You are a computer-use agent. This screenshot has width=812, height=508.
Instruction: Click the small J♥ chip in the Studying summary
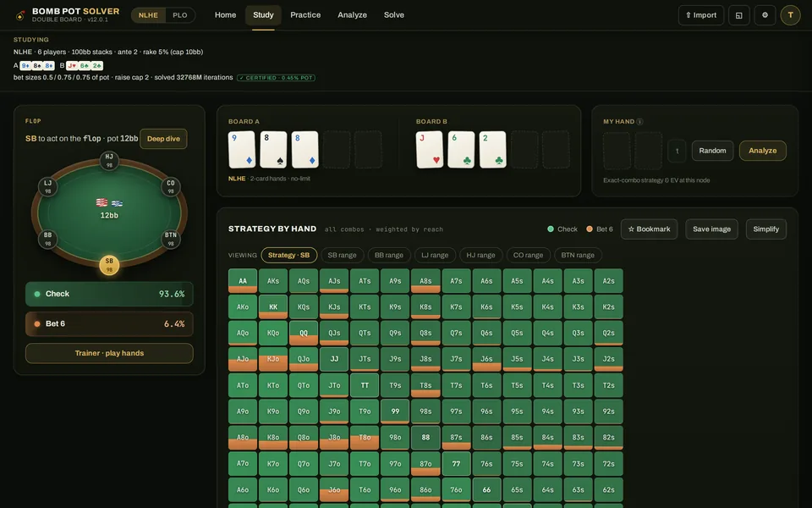[x=72, y=66]
